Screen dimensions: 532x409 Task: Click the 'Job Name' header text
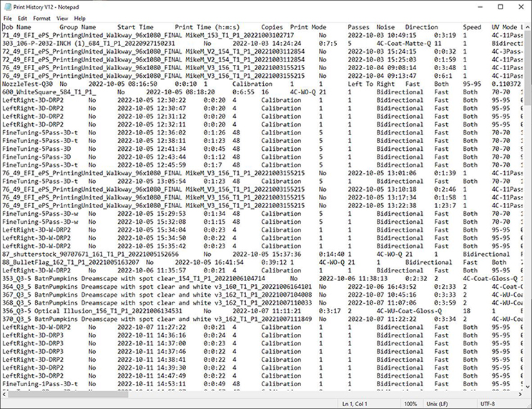tap(16, 27)
